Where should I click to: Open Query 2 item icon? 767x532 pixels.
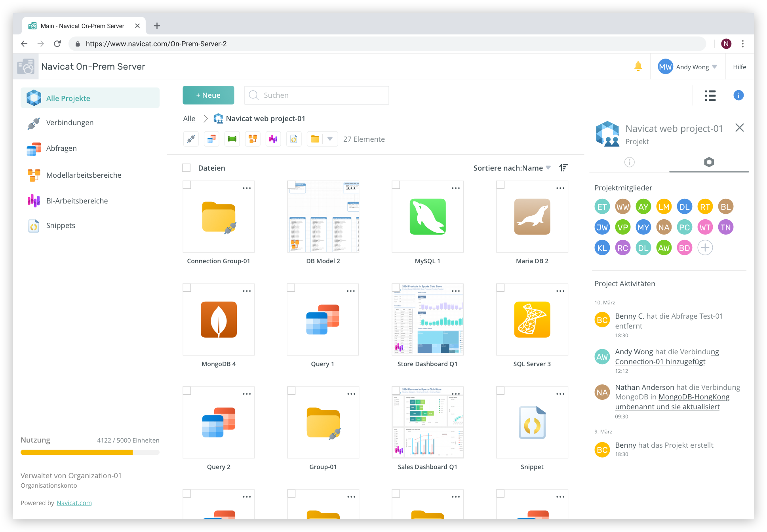tap(219, 423)
